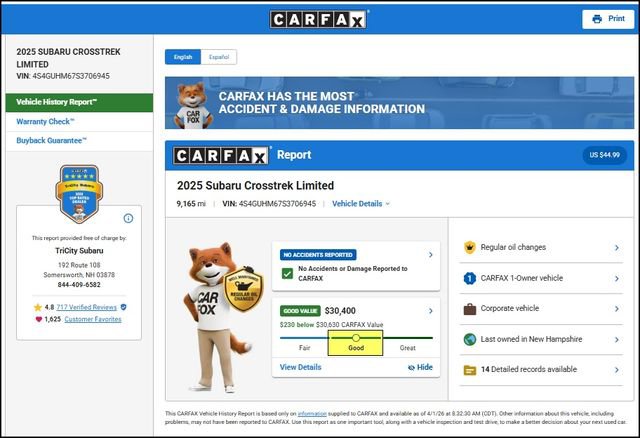This screenshot has width=640, height=438.
Task: Click the blue verified shield icon
Action: click(124, 307)
